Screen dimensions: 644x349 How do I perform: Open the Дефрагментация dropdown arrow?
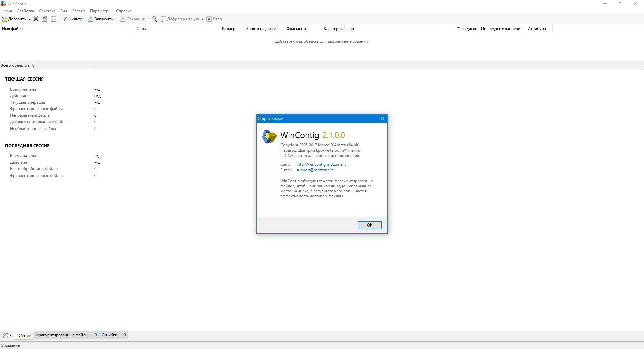[202, 19]
